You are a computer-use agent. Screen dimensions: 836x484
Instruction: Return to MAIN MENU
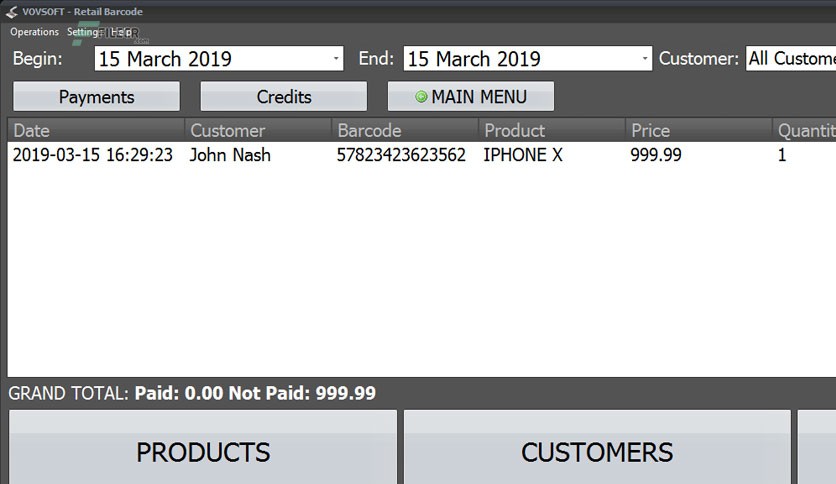coord(471,96)
